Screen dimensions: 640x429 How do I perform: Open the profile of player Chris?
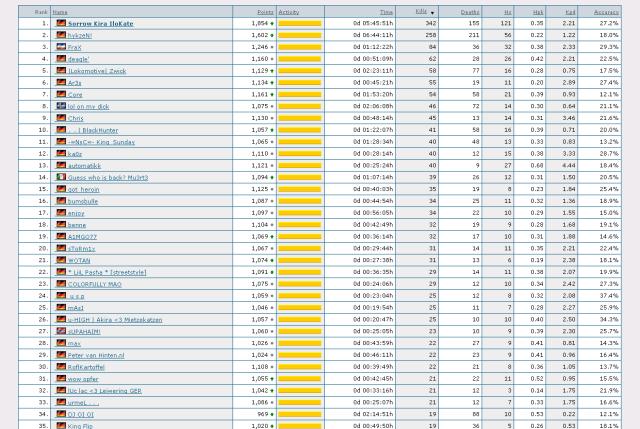76,118
